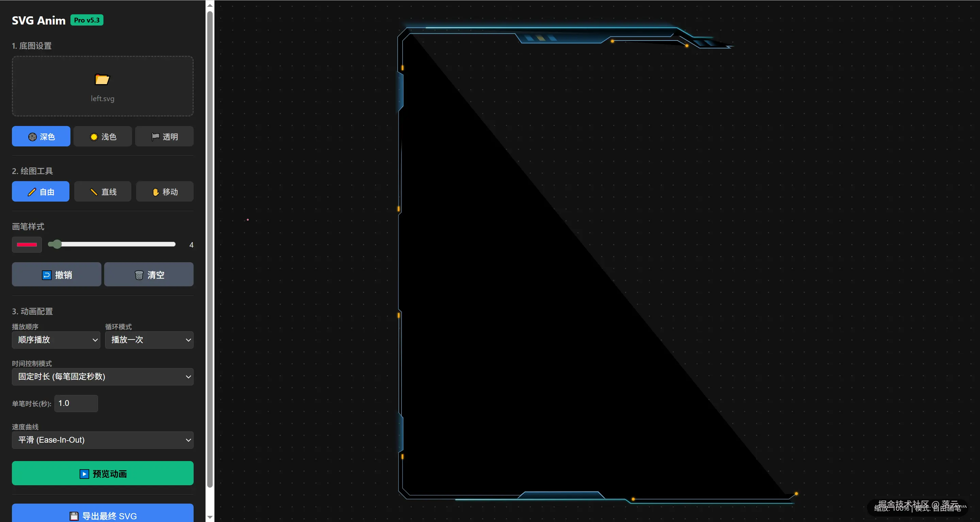Image resolution: width=980 pixels, height=522 pixels.
Task: Switch background to 浅色 light mode
Action: (103, 136)
